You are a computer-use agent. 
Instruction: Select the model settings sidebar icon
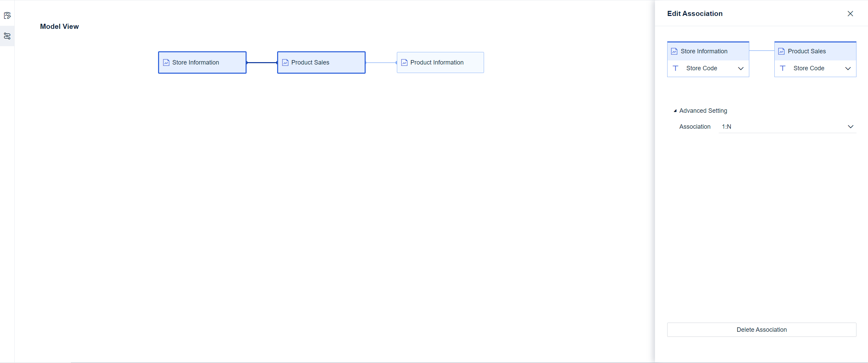(7, 36)
